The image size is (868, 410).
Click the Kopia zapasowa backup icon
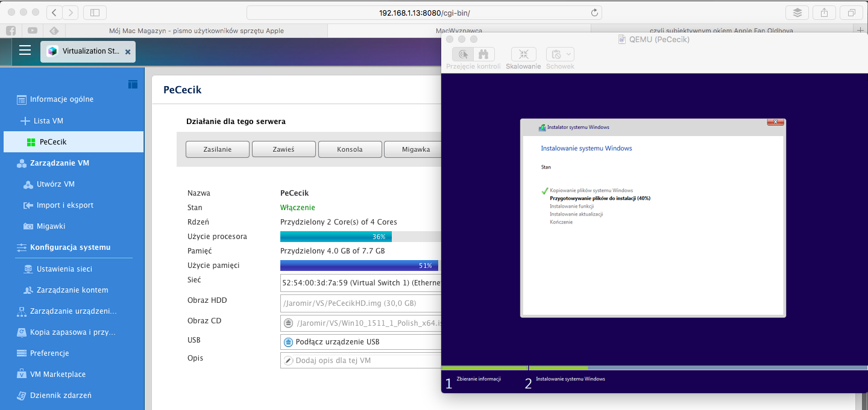click(x=22, y=332)
